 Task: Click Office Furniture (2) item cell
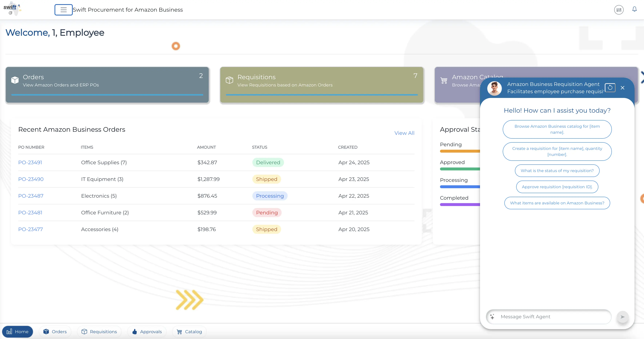(x=105, y=213)
